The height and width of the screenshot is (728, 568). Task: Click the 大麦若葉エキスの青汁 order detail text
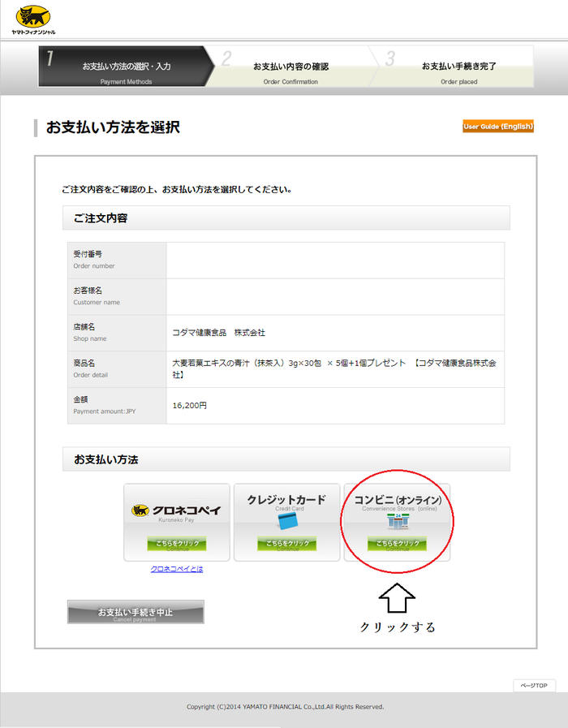click(334, 368)
